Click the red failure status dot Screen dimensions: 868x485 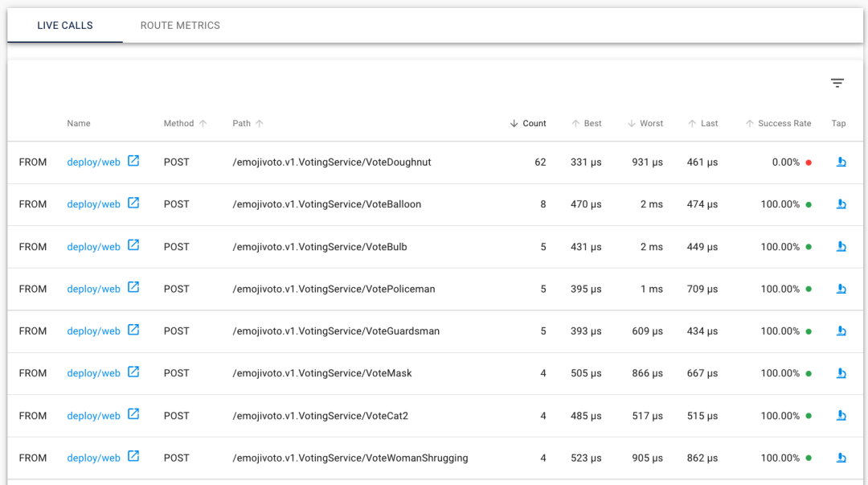tap(809, 162)
